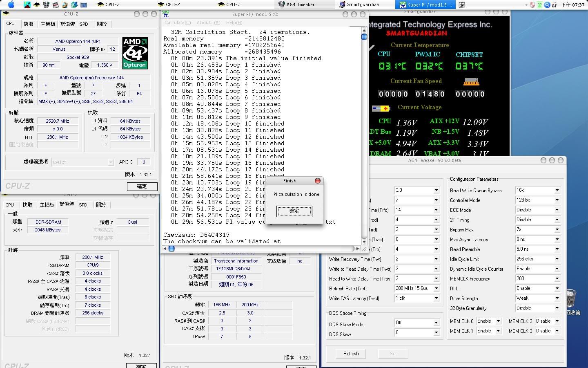Open Controller Mode 128 bit dropdown
Screen dimensions: 588x368
538,200
